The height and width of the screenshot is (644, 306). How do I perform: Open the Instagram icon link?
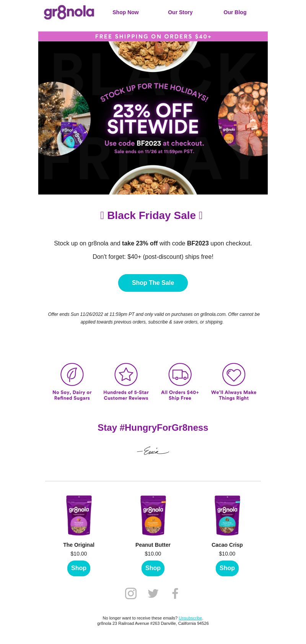coord(131,593)
